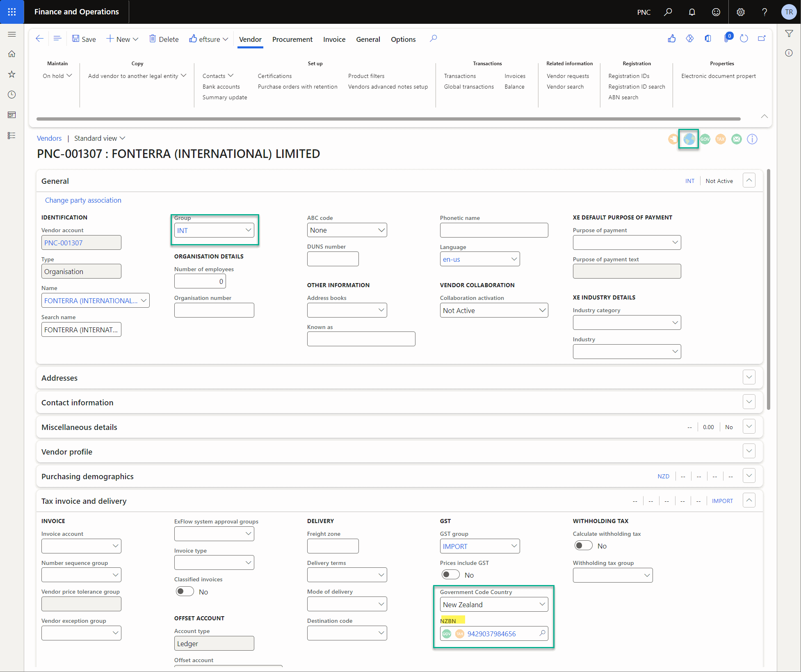Click the Organisation number field
Viewport: 801px width, 672px height.
(214, 310)
